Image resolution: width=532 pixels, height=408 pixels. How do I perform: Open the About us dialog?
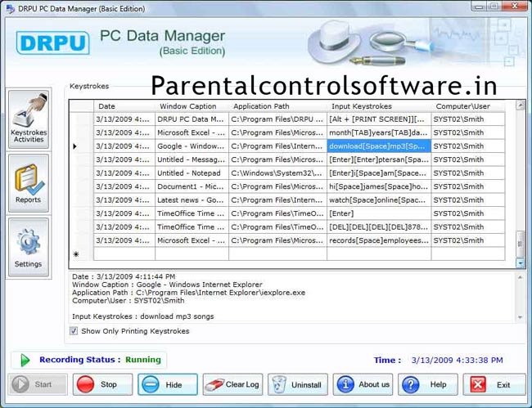[x=363, y=384]
